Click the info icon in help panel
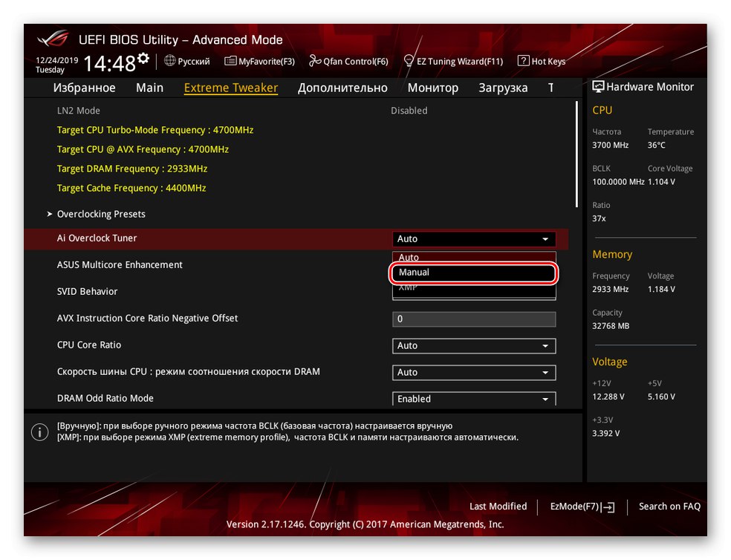This screenshot has width=731, height=560. pos(39,432)
